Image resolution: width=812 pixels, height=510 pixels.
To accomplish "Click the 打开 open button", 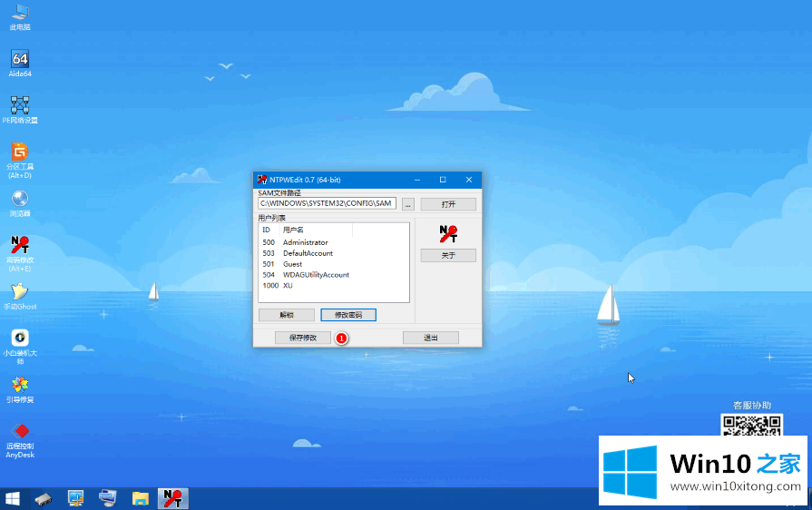I will [x=448, y=204].
